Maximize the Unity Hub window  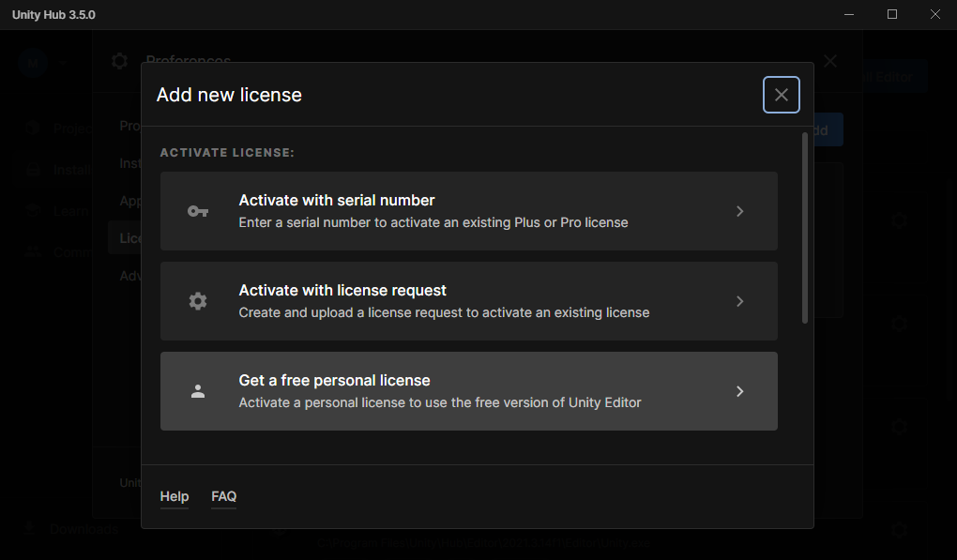(x=892, y=15)
